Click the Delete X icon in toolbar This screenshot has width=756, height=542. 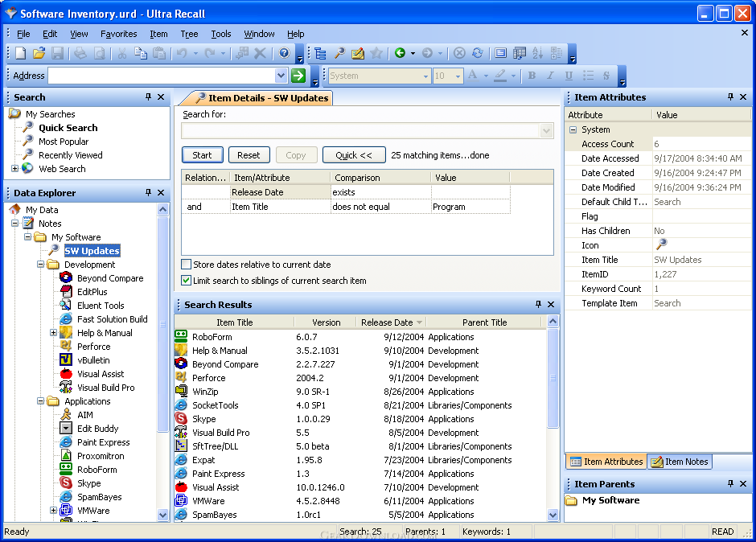tap(260, 53)
